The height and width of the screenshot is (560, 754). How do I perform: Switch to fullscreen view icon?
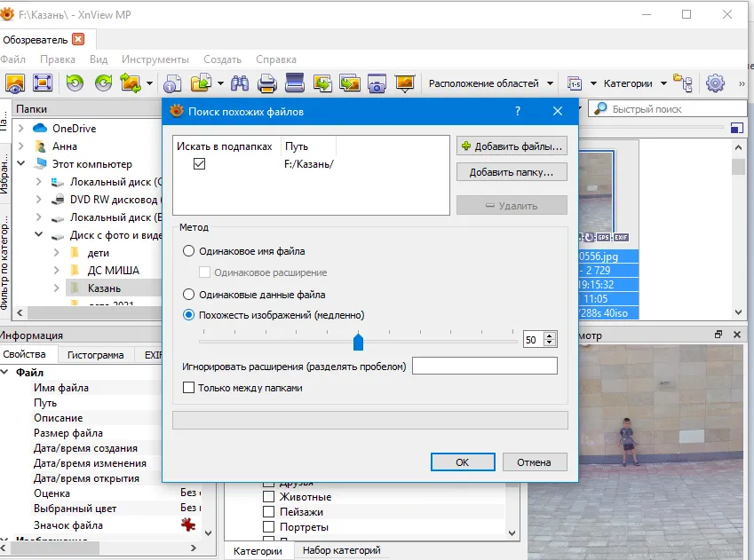coord(43,83)
